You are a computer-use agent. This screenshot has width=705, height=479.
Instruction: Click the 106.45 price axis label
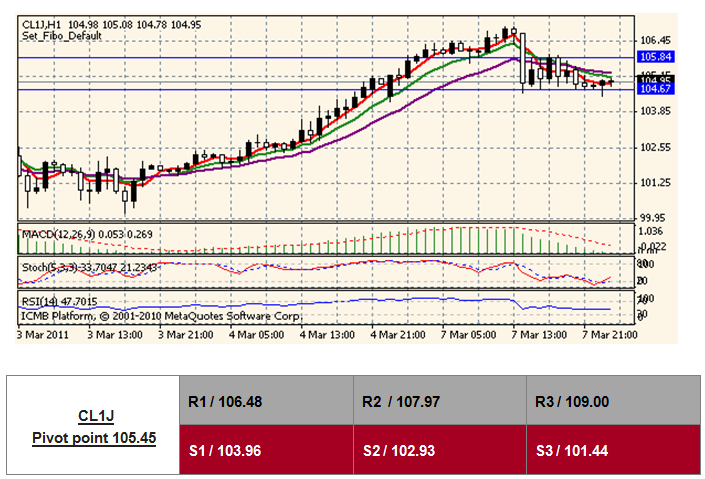tap(655, 40)
